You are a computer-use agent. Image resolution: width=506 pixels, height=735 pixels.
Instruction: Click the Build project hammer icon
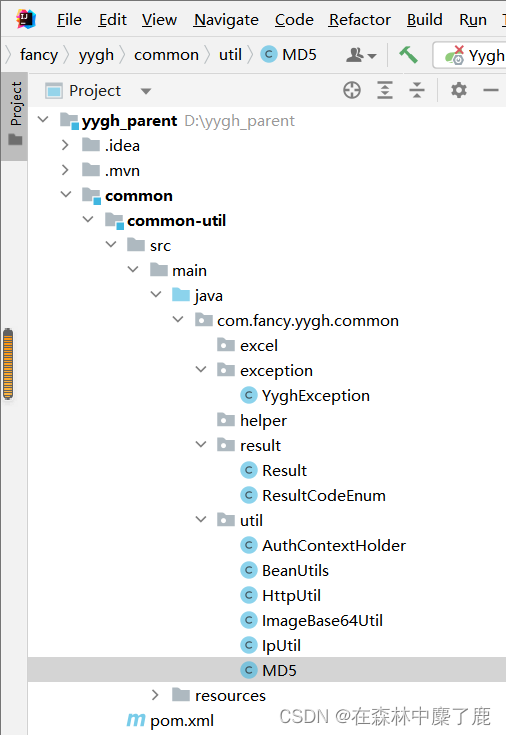pos(408,55)
